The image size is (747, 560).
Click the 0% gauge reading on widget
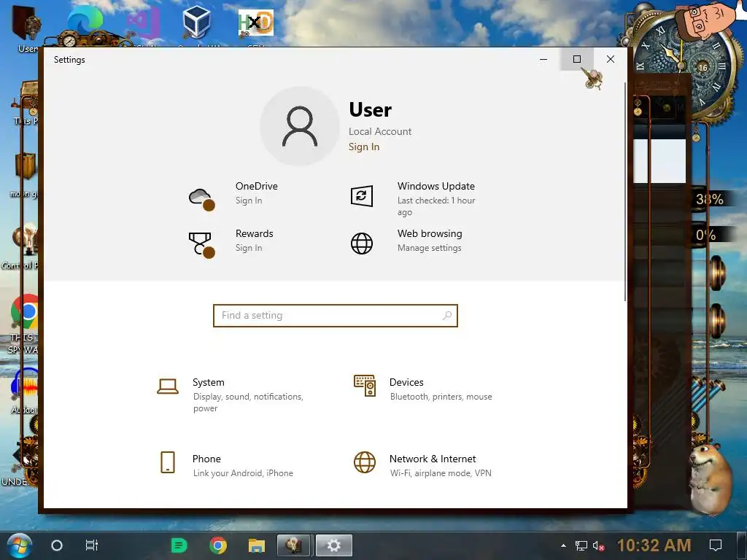point(705,235)
